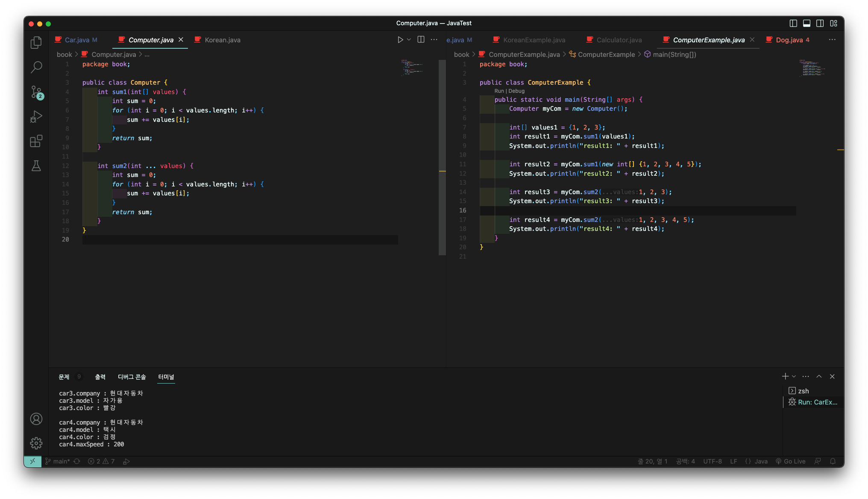Screen dimensions: 868x499
Task: Click breadcrumb ellipsis after Computer.java
Action: click(147, 54)
